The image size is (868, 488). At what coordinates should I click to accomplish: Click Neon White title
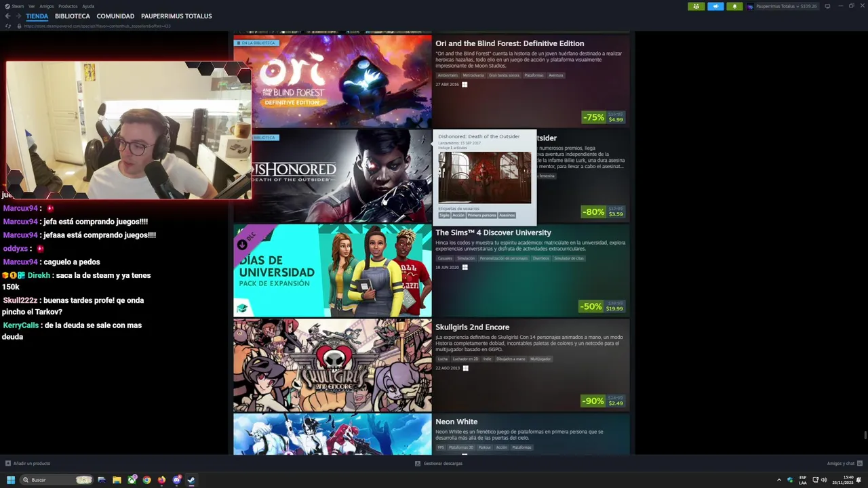(456, 422)
